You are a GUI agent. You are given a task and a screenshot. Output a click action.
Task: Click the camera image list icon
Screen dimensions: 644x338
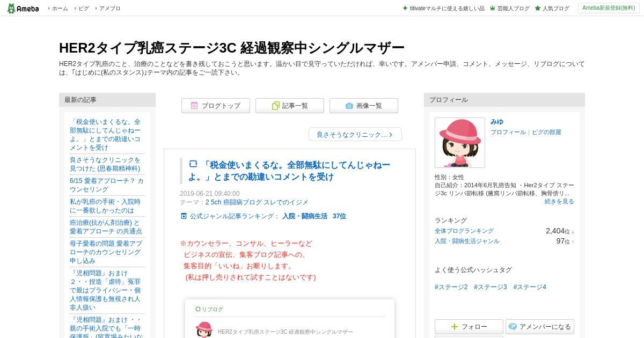click(349, 106)
